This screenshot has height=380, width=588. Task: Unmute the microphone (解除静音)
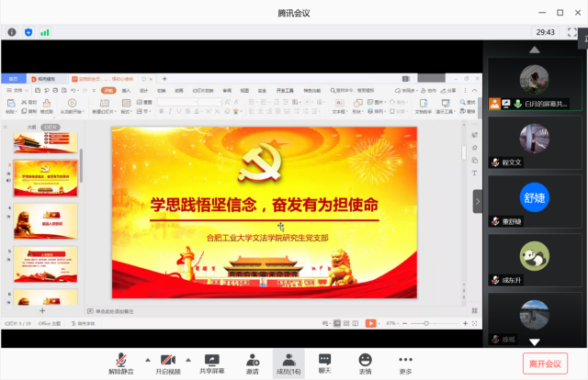(122, 363)
